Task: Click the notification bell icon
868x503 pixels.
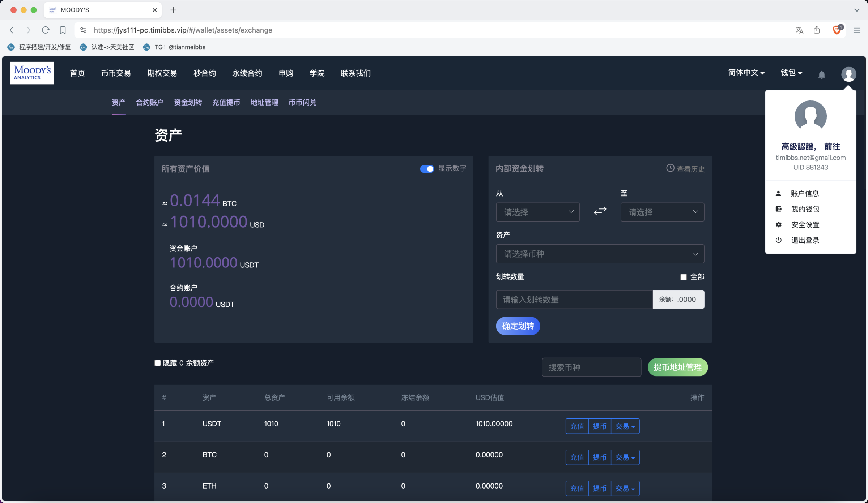Action: [x=822, y=74]
